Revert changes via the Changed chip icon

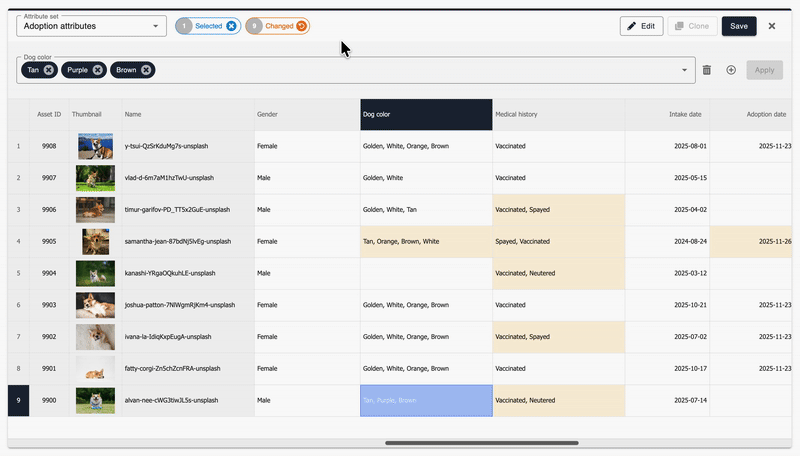(301, 26)
